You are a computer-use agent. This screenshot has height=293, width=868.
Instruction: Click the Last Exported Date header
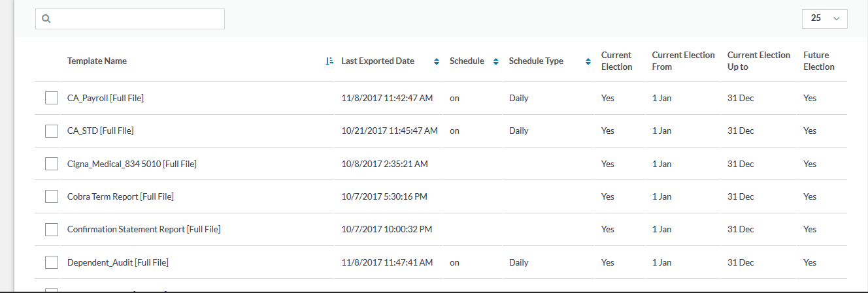tap(378, 61)
